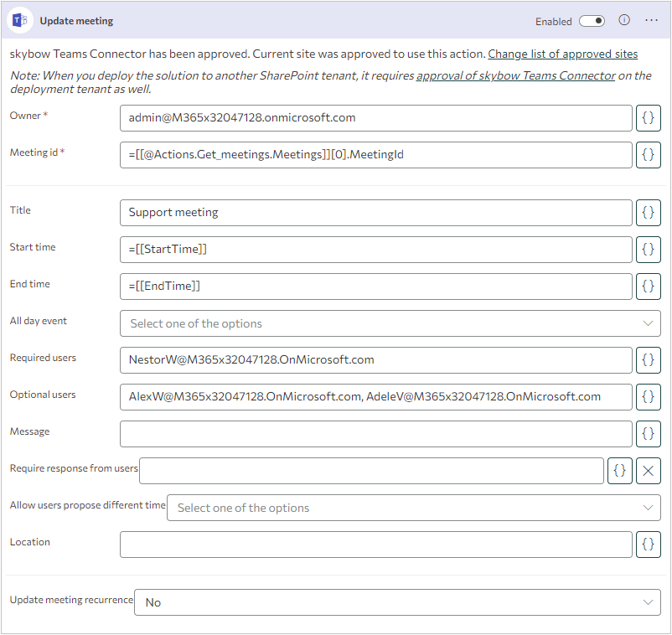
Task: Focus the empty Location input field
Action: (x=376, y=545)
